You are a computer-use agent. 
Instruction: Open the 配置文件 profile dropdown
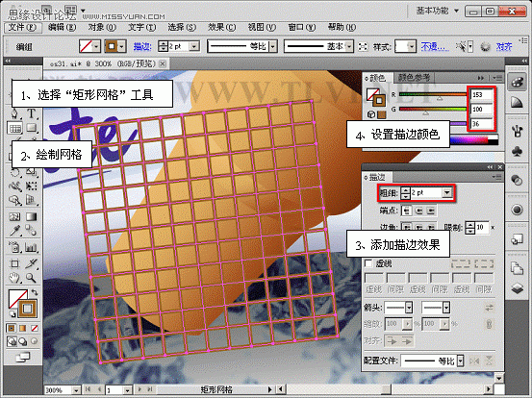[x=460, y=361]
